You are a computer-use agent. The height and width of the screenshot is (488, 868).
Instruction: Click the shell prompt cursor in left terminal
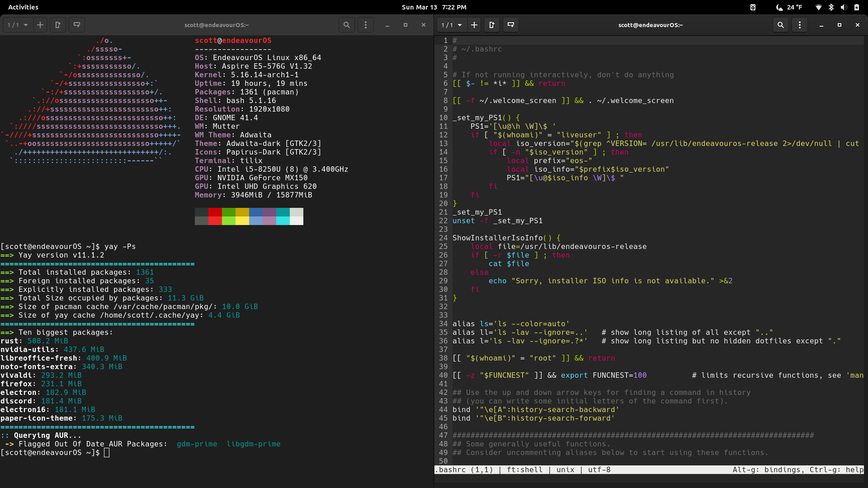click(x=107, y=453)
